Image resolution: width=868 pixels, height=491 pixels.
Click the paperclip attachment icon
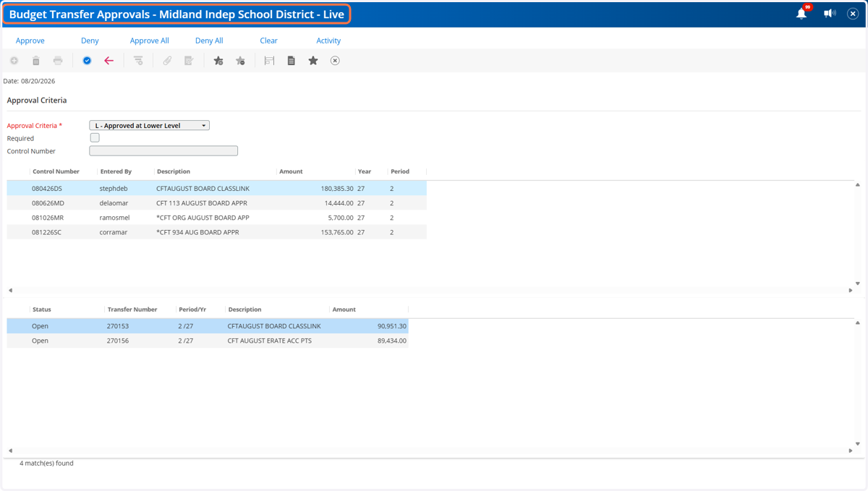pyautogui.click(x=167, y=61)
